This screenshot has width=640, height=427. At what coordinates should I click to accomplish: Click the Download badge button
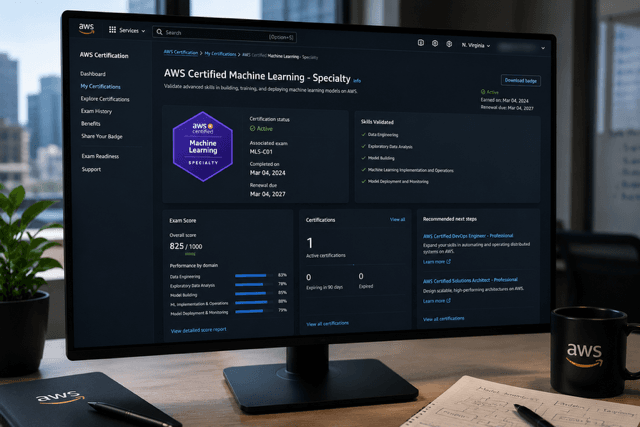[x=520, y=80]
